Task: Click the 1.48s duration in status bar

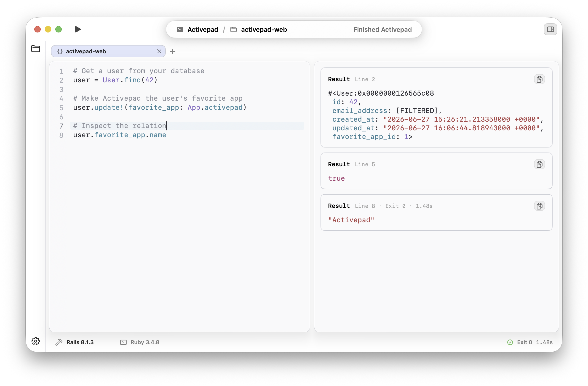Action: point(544,342)
